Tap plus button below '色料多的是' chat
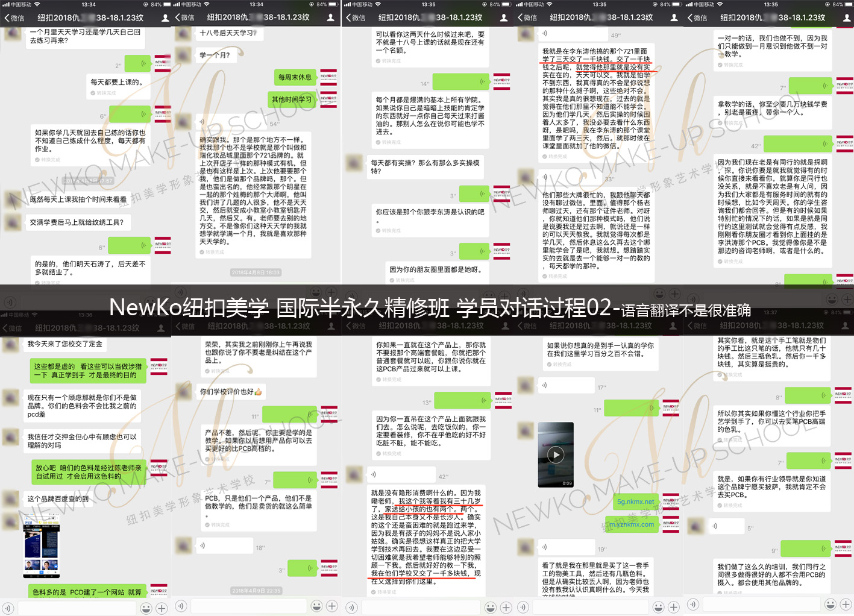The width and height of the screenshot is (854, 616). click(162, 608)
